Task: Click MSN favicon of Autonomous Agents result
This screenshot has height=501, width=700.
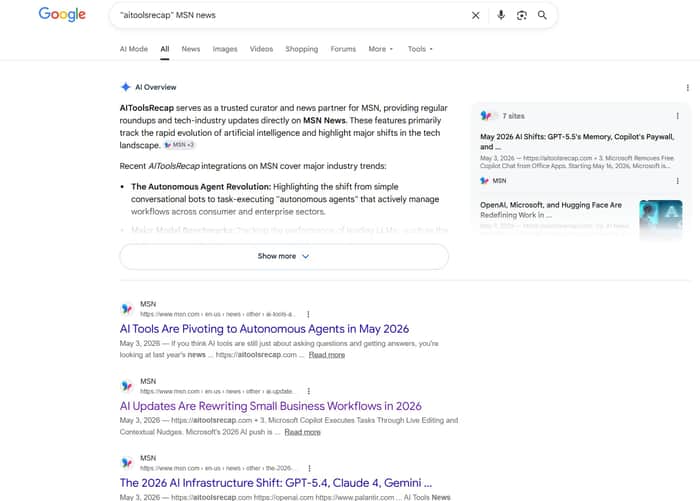Action: 127,309
